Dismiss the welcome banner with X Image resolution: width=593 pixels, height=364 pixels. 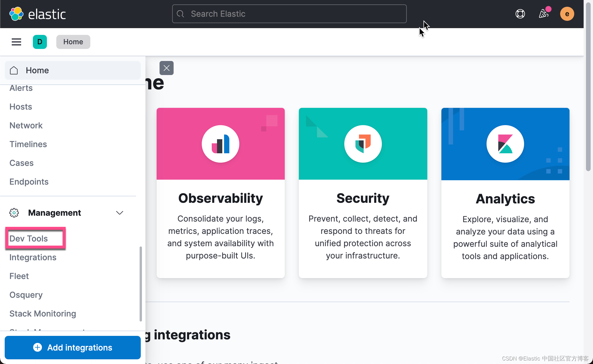pyautogui.click(x=166, y=68)
